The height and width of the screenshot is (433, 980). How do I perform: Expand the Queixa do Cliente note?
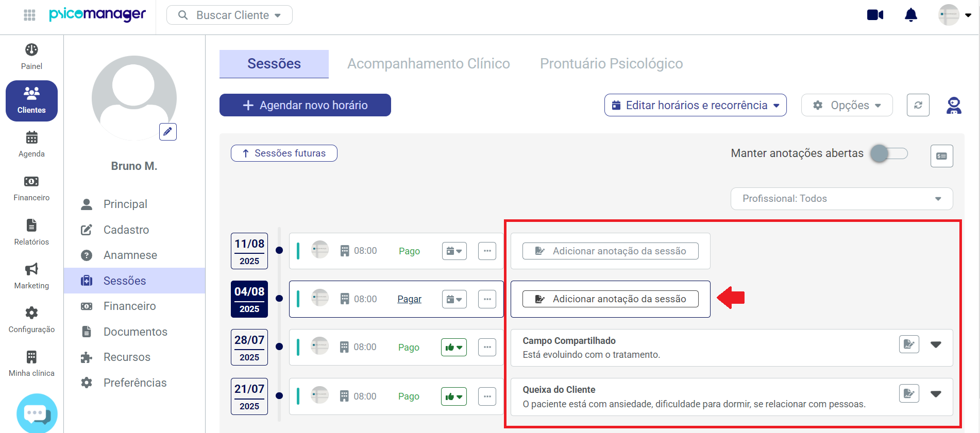(x=936, y=394)
